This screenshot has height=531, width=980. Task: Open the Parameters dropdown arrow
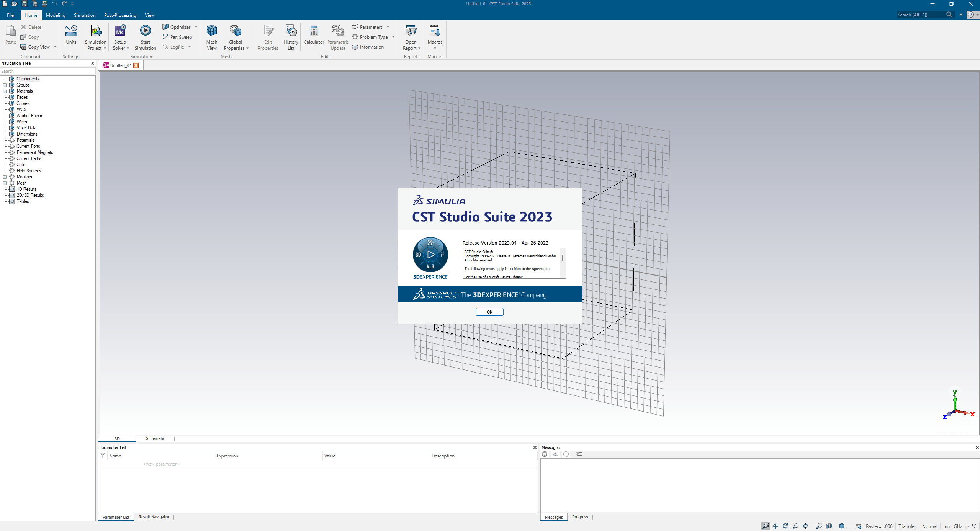(x=388, y=27)
